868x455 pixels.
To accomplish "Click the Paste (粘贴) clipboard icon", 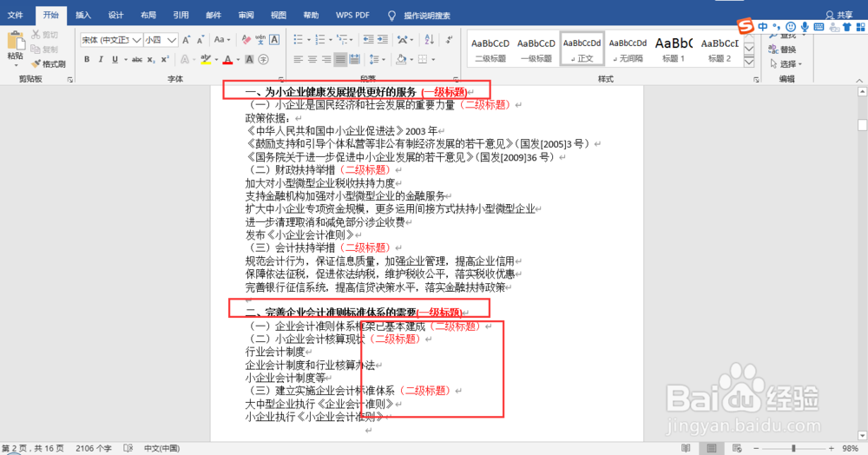I will click(16, 42).
